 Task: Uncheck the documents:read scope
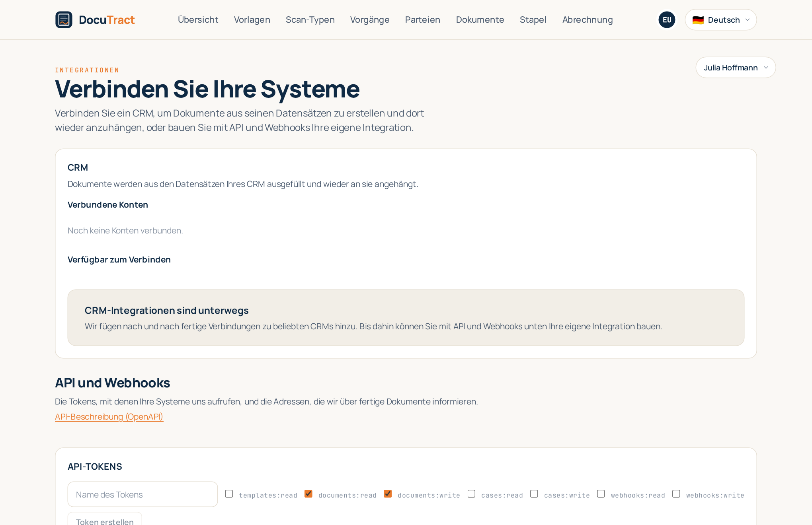[x=308, y=494]
